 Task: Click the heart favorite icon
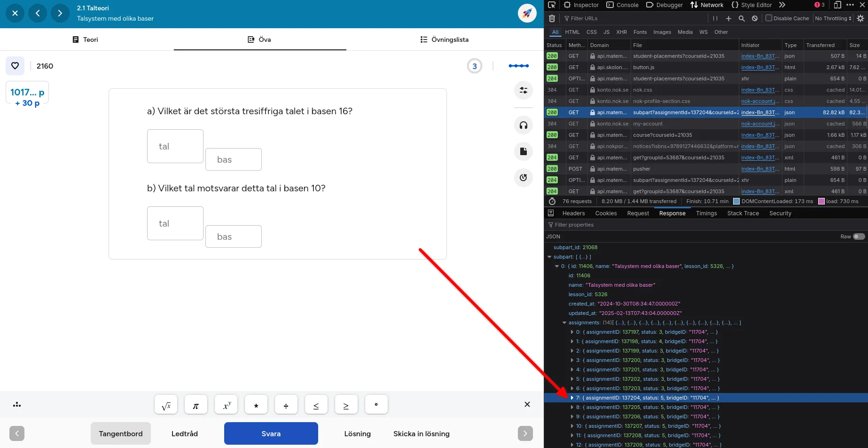point(15,66)
